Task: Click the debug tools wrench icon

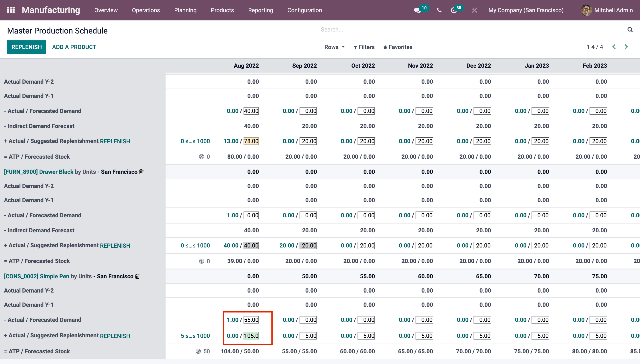Action: 474,10
